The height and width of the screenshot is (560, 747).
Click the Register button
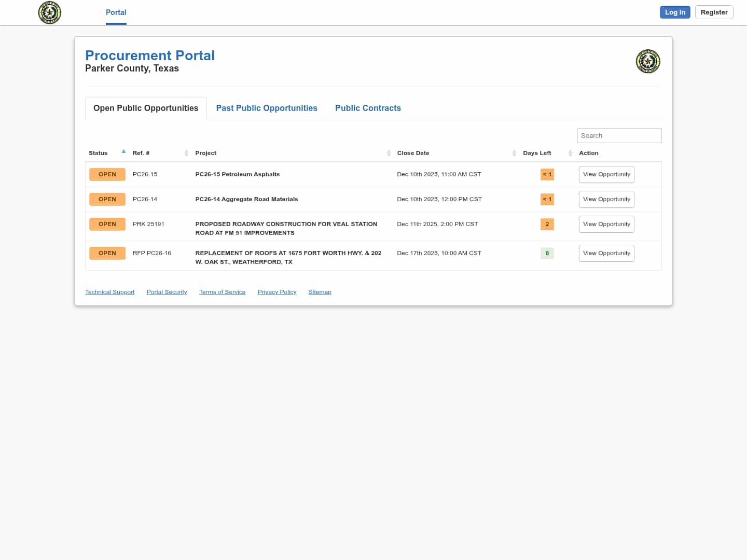coord(714,12)
